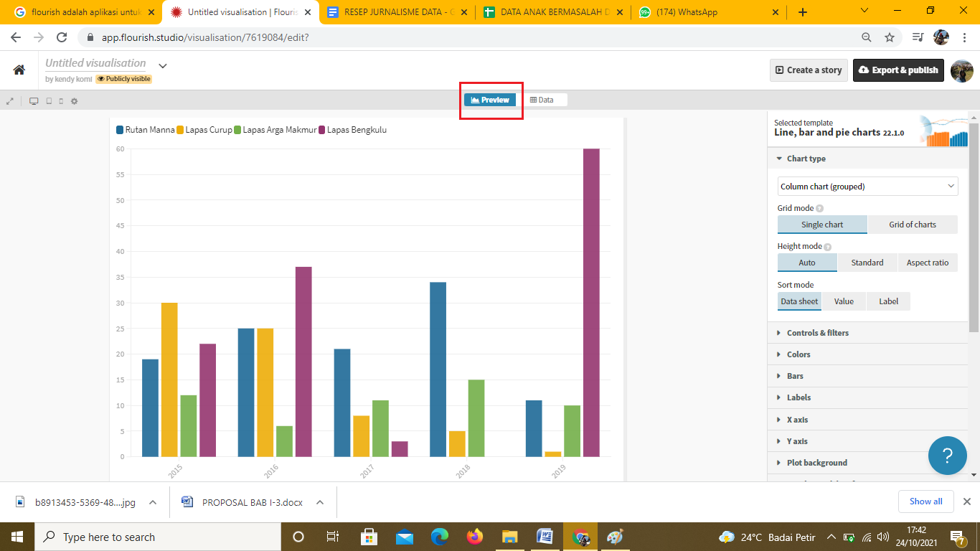Click the Flourish home icon
This screenshot has width=980, height=551.
point(19,70)
